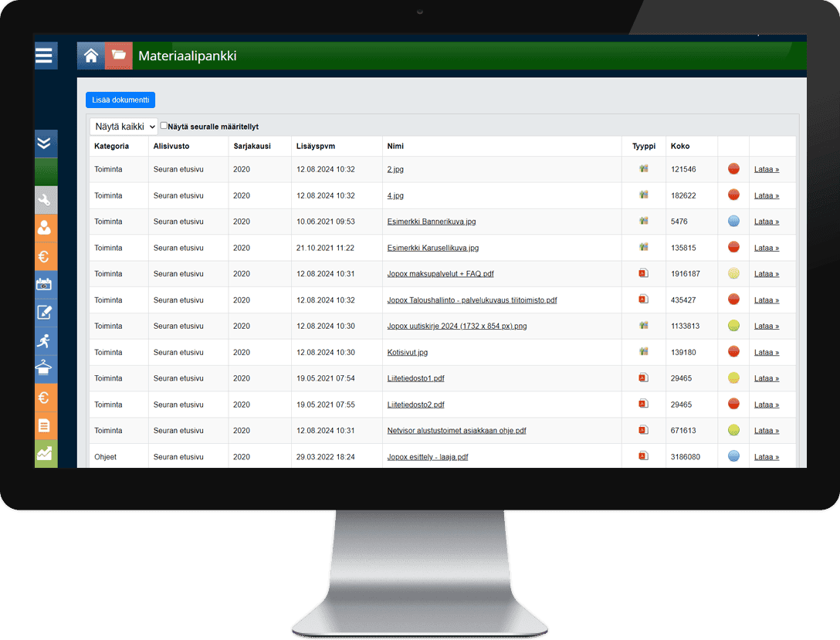Expand the sidebar using the double chevron
This screenshot has height=640, width=840.
46,143
